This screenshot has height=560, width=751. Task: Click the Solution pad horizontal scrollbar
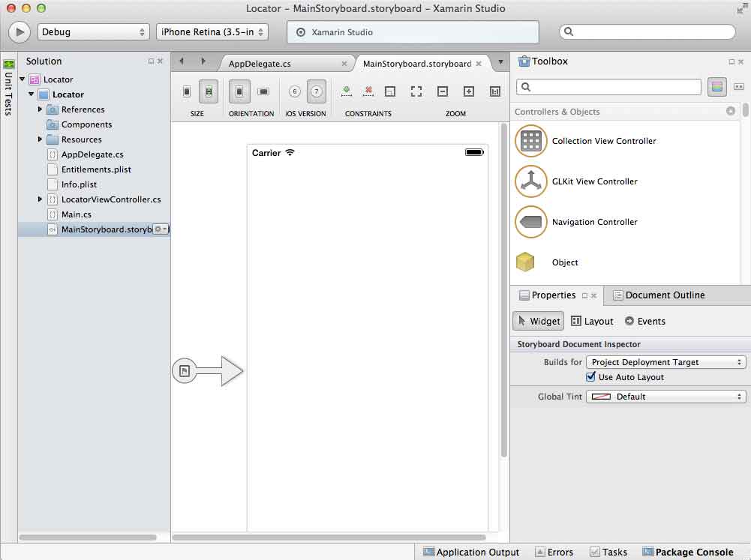pos(88,537)
